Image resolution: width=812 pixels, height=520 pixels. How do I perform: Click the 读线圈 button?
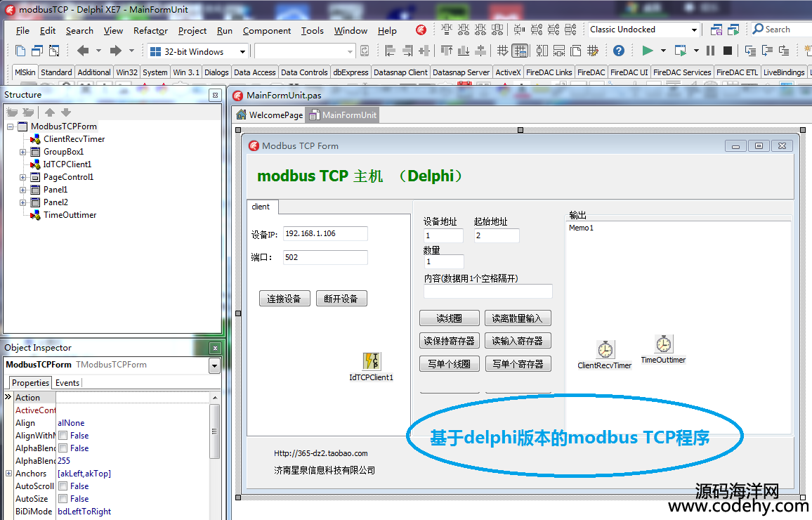(449, 318)
